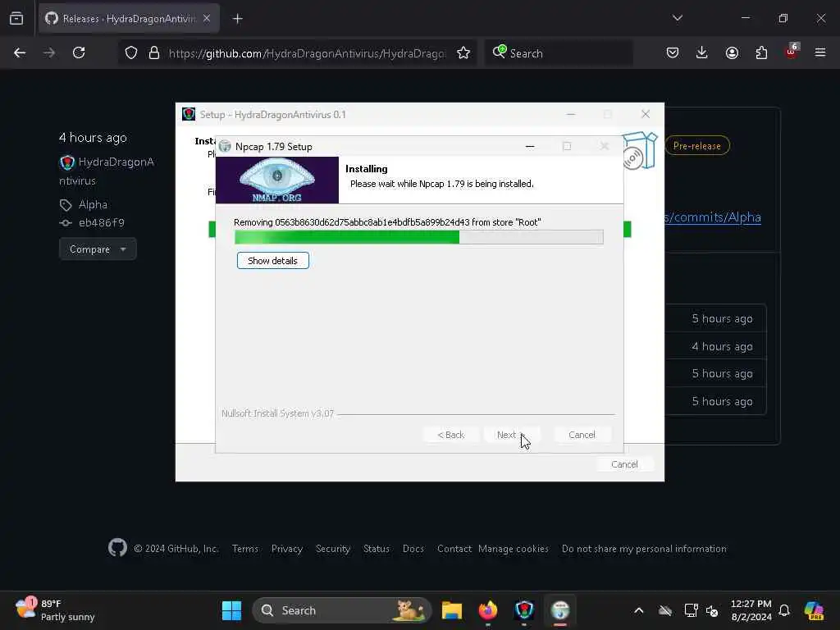Open Firefox tracking protection shield icon
The width and height of the screenshot is (840, 630).
(x=131, y=52)
